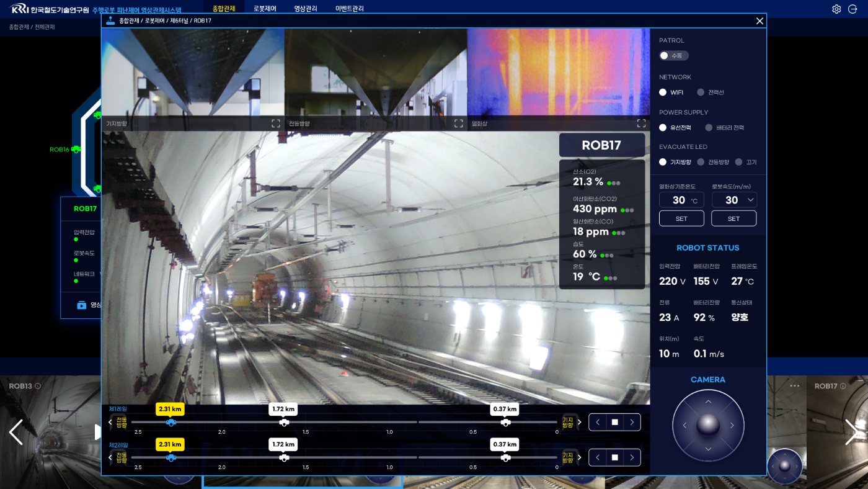This screenshot has width=868, height=489.
Task: Tilt camera down with the joystick down arrow
Action: pos(708,449)
